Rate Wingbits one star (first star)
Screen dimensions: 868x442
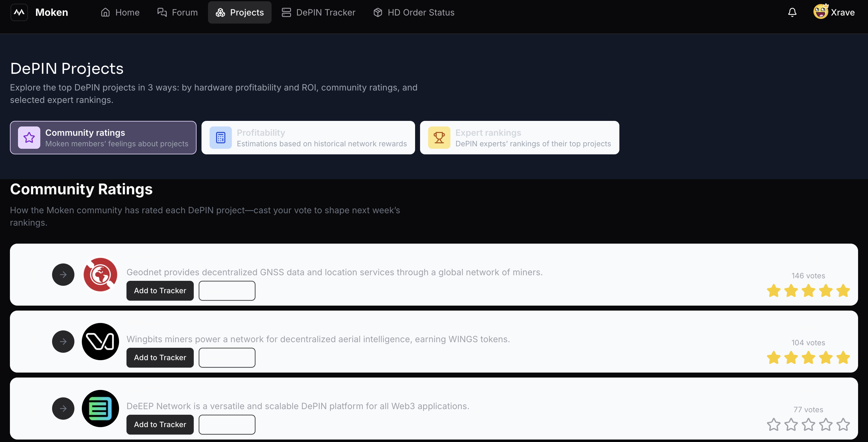point(774,357)
